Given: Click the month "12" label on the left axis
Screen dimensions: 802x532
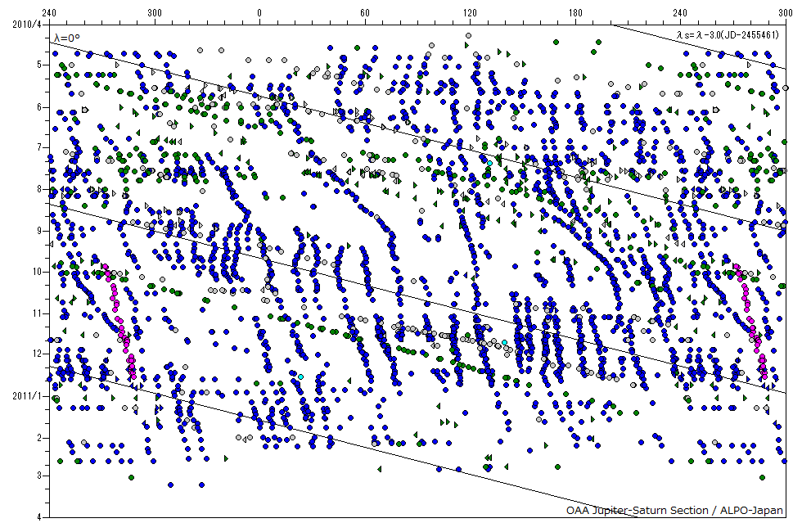Looking at the screenshot, I should [x=37, y=354].
